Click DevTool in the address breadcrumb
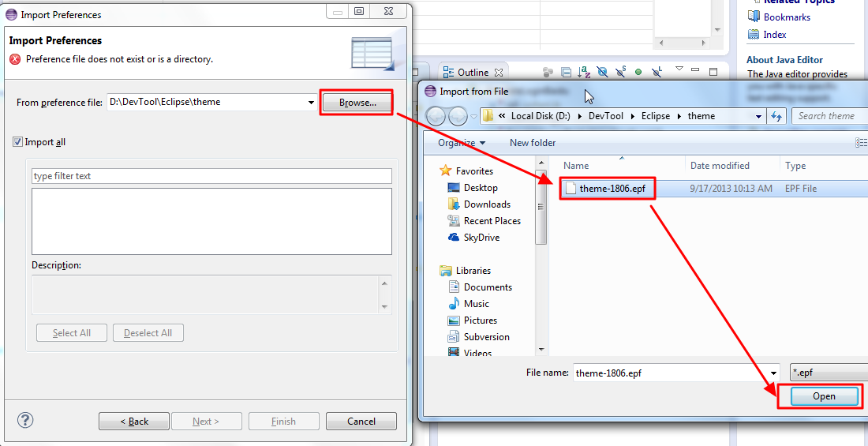 tap(605, 116)
